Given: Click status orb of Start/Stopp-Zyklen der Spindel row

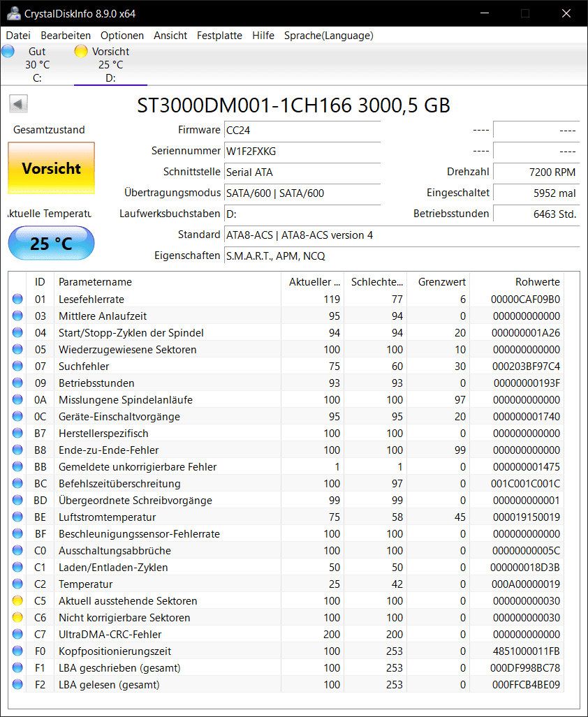Looking at the screenshot, I should [17, 332].
